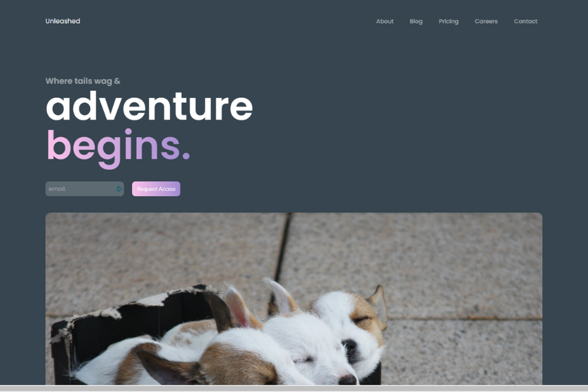Click the password manager icon in email field
This screenshot has width=588, height=392.
pyautogui.click(x=120, y=189)
